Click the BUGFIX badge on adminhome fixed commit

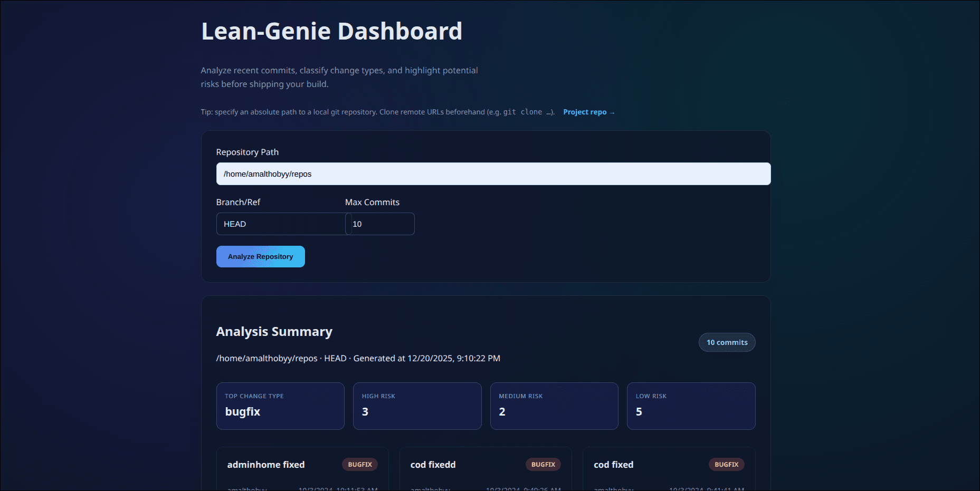click(360, 464)
